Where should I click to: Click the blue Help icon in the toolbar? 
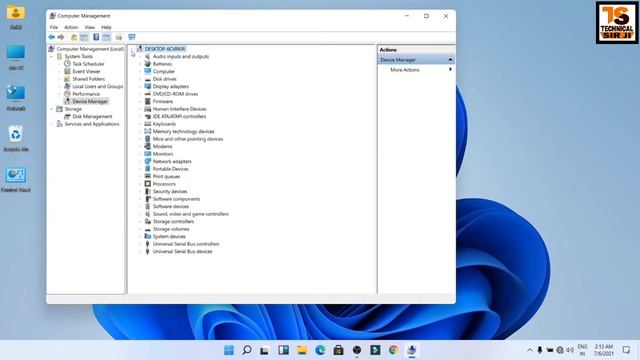point(96,37)
